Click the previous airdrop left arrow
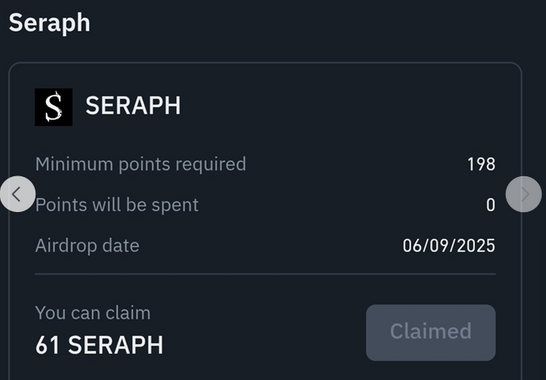 click(x=18, y=194)
